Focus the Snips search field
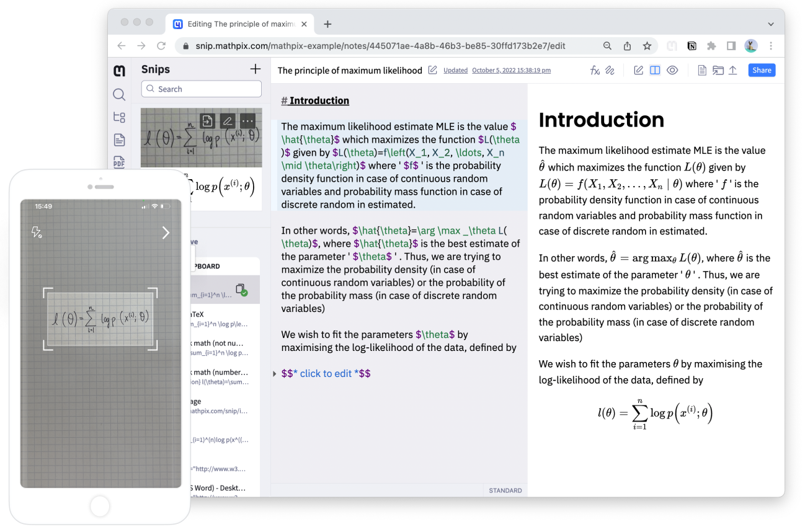The width and height of the screenshot is (805, 532). click(202, 89)
